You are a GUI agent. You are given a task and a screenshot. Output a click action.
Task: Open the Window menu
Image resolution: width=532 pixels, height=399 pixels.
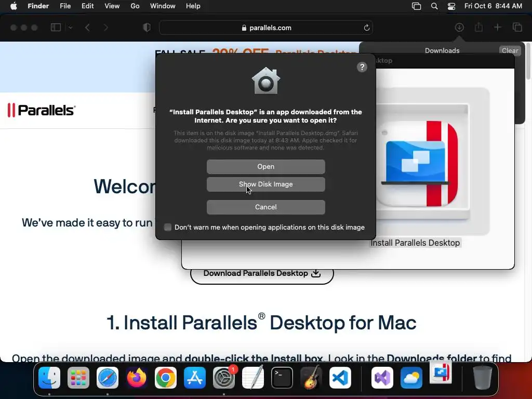pos(163,6)
